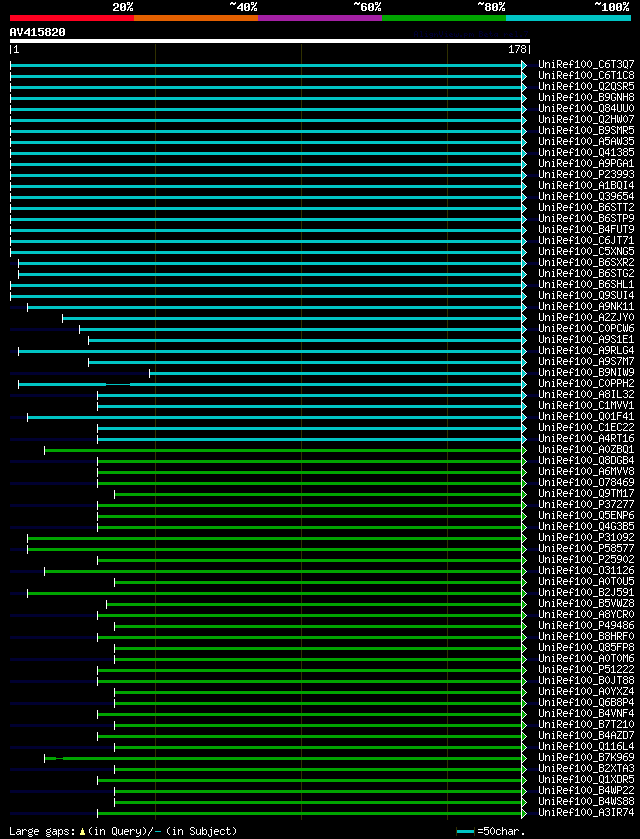Image resolution: width=640 pixels, height=839 pixels.
Task: Select the UniRef100_A5AW35 label
Action: [586, 142]
